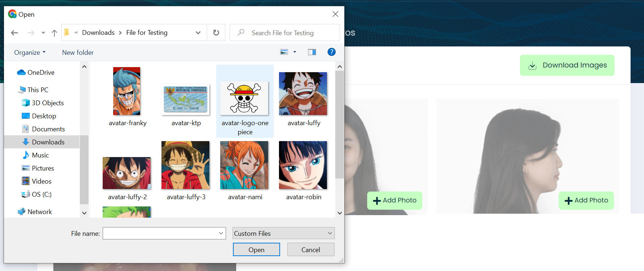
Task: Click Downloads in the address breadcrumb
Action: 98,33
